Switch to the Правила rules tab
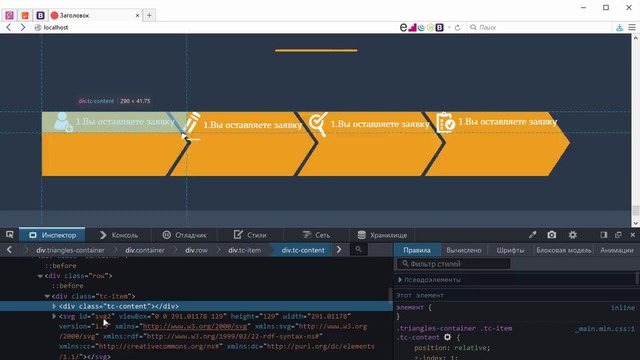Viewport: 640px width, 360px height. (417, 250)
